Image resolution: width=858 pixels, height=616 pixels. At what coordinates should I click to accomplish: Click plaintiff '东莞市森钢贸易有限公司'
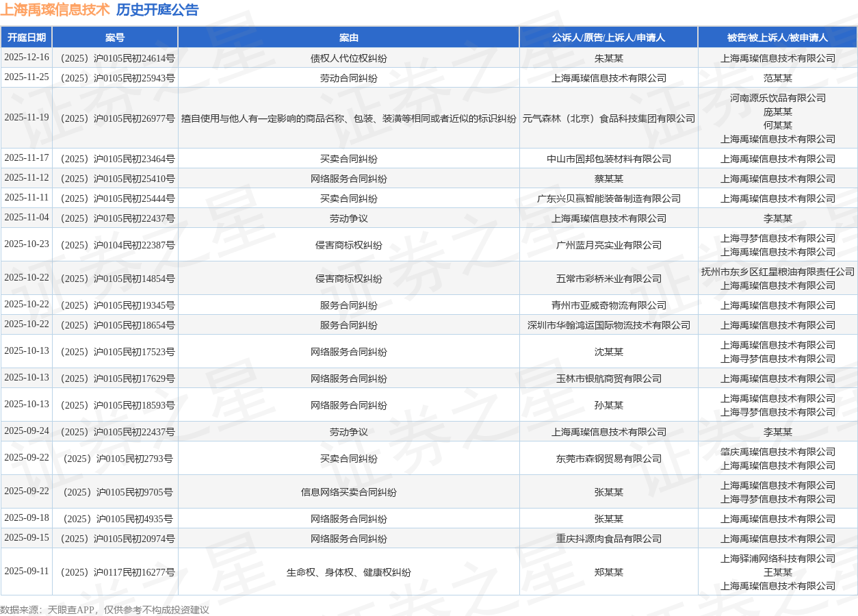point(609,459)
